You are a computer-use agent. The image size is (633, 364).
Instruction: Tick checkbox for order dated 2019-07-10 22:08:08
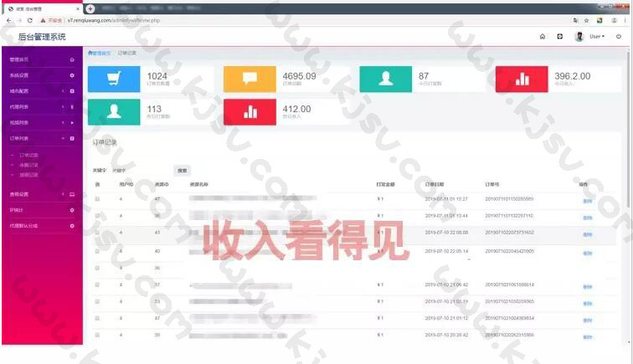coord(97,233)
